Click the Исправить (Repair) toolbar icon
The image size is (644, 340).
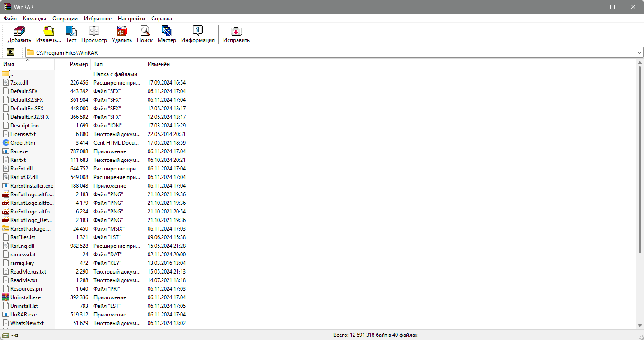click(x=236, y=31)
